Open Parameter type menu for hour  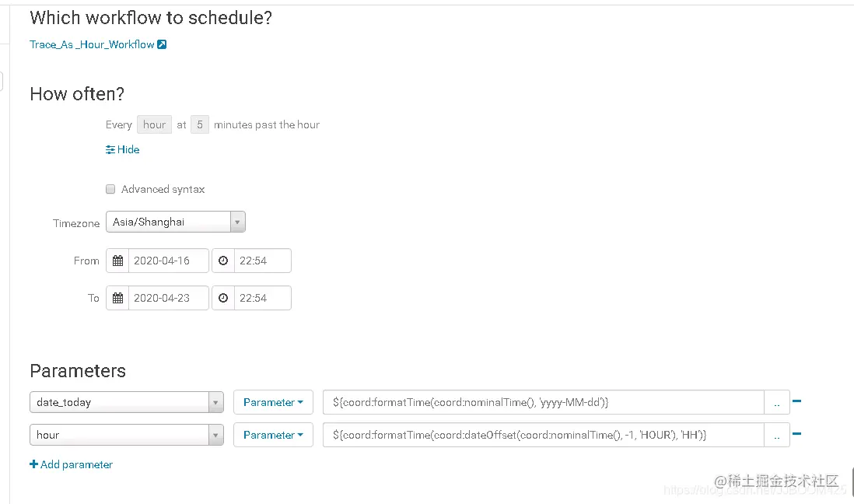point(273,436)
